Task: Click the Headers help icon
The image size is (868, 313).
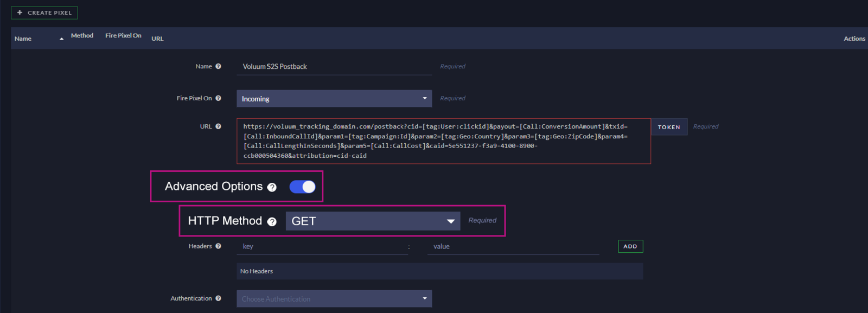Action: [218, 246]
